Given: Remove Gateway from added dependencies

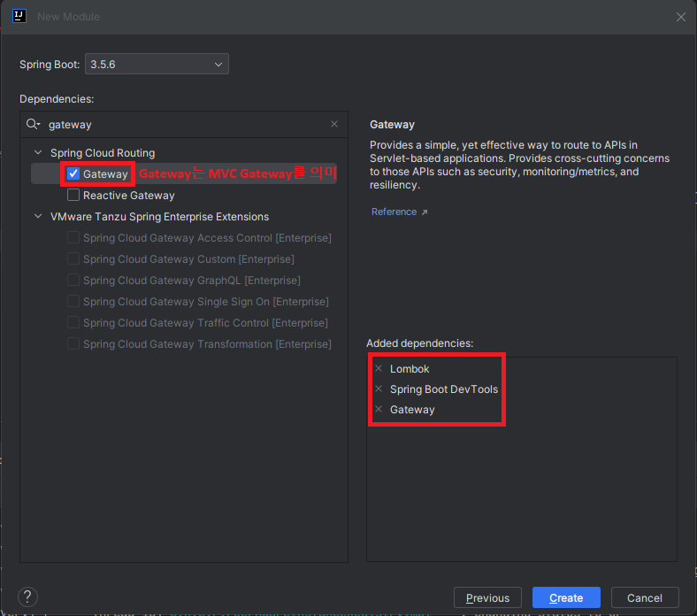Looking at the screenshot, I should coord(379,409).
